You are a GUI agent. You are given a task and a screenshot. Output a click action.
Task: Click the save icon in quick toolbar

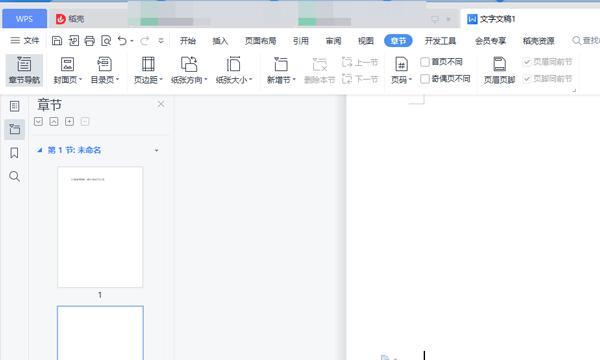[57, 41]
